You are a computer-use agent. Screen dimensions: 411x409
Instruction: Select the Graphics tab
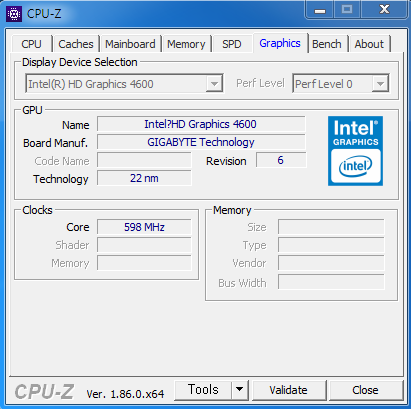pyautogui.click(x=280, y=43)
